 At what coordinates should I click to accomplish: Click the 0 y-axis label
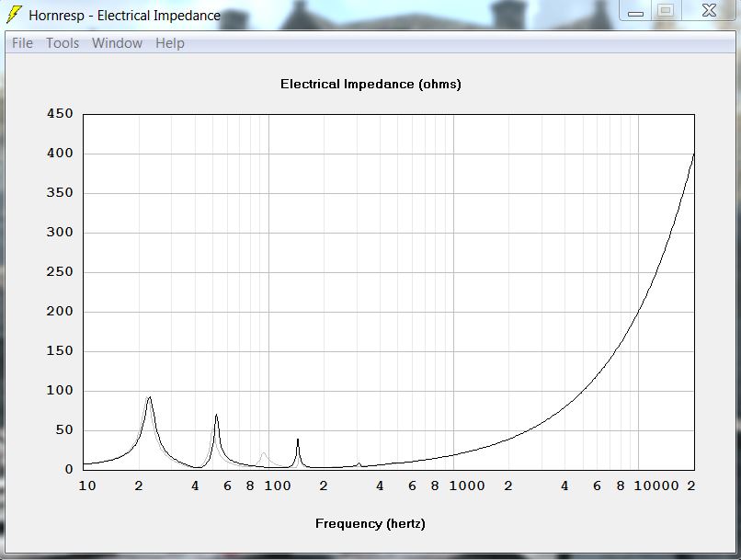(69, 469)
